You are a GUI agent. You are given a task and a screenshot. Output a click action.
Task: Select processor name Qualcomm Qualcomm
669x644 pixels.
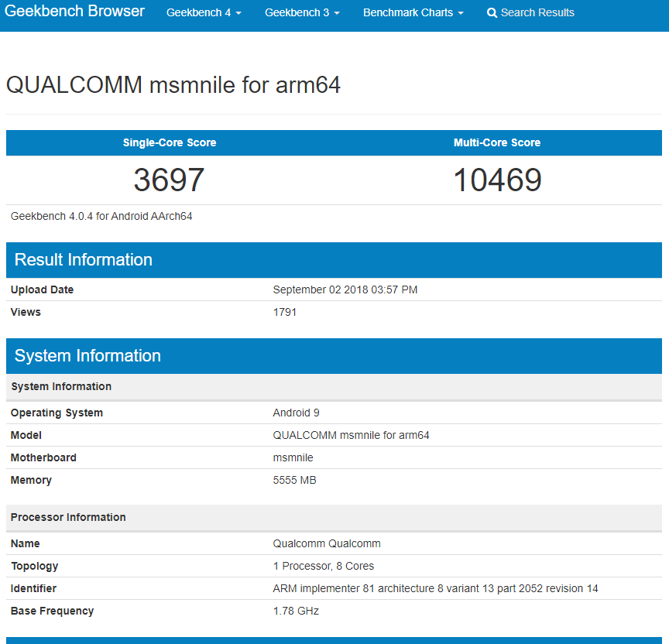pyautogui.click(x=327, y=544)
